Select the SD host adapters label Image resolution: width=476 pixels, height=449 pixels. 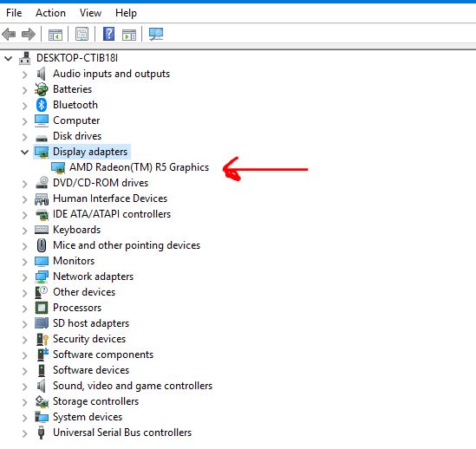point(91,323)
